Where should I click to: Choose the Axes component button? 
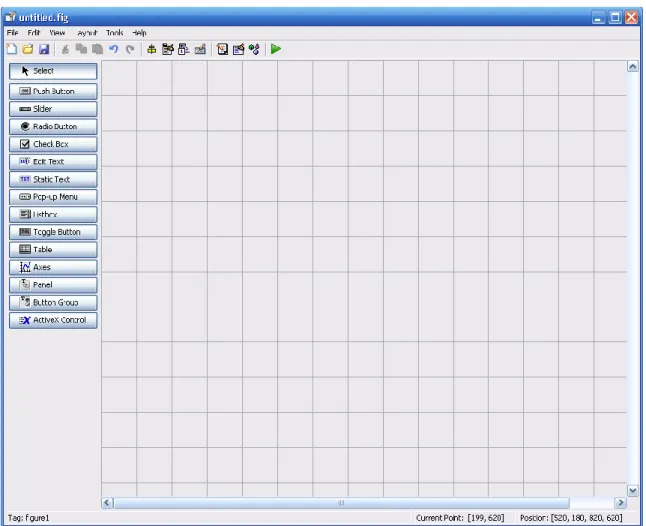coord(53,267)
